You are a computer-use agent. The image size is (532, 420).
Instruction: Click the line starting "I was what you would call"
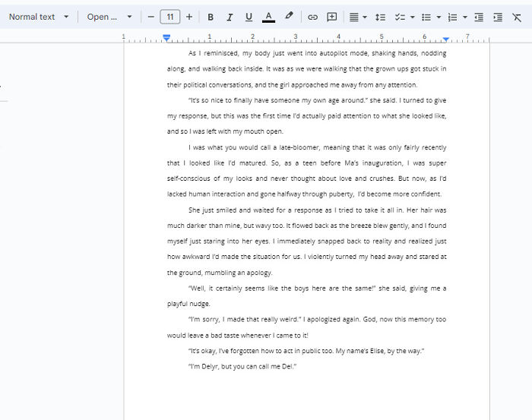pyautogui.click(x=317, y=147)
